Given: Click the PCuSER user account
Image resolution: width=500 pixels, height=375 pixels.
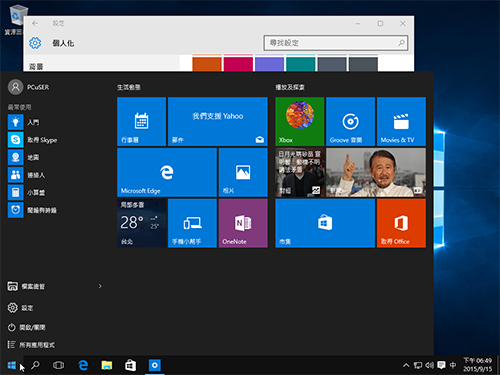Looking at the screenshot, I should point(29,87).
